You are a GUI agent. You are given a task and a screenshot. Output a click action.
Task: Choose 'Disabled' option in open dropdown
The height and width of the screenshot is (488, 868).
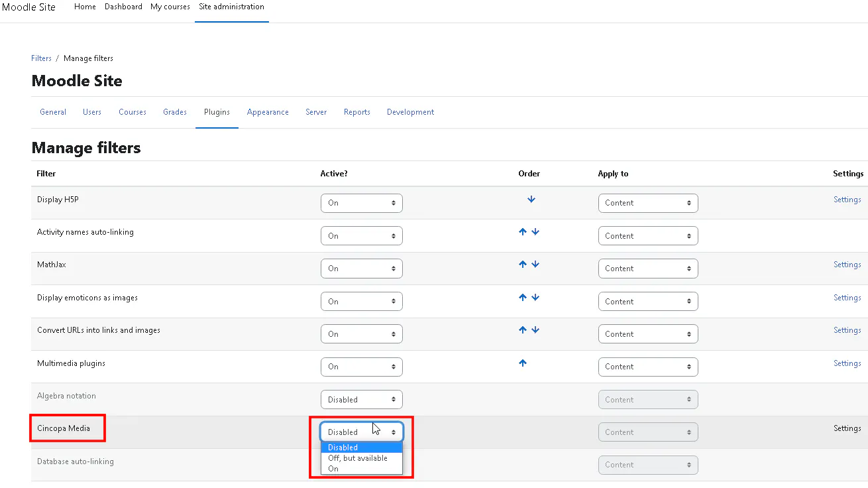point(361,448)
